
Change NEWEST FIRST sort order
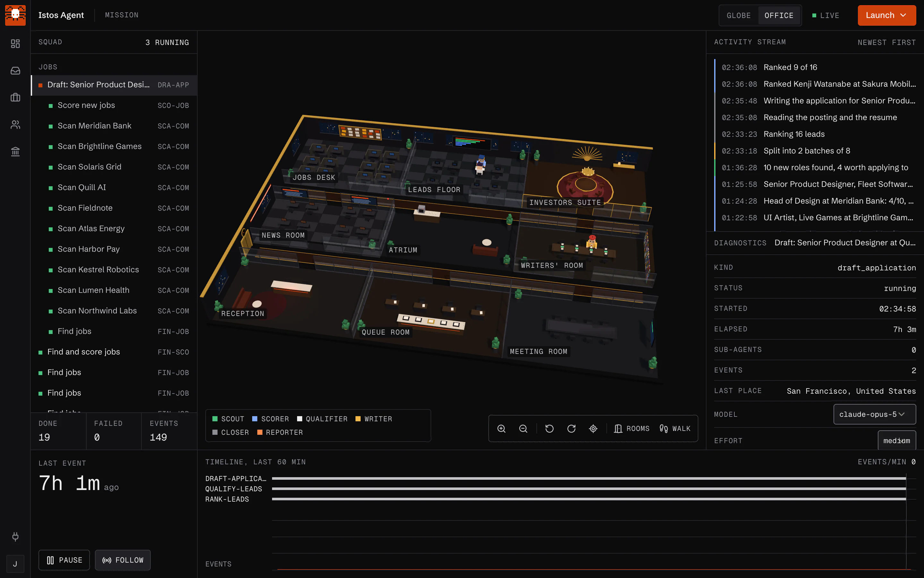click(x=886, y=42)
